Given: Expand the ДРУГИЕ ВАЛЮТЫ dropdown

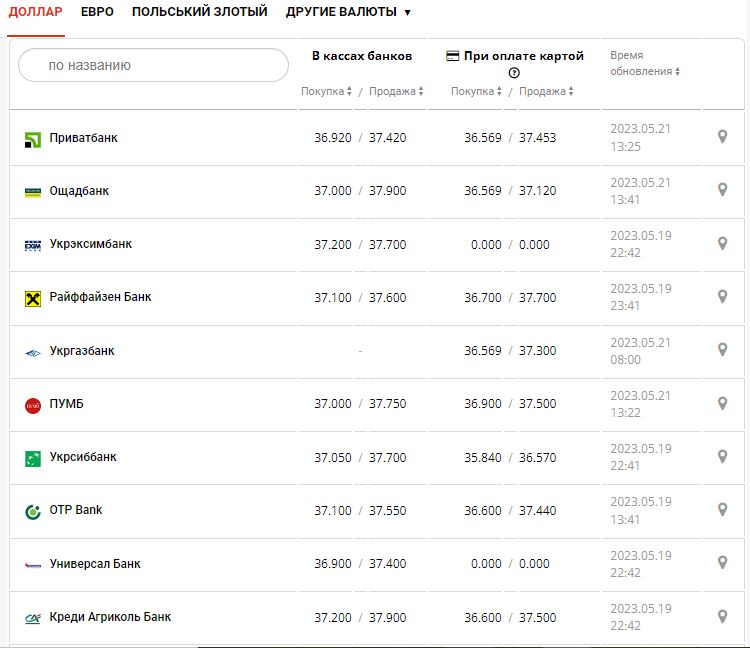Looking at the screenshot, I should pos(348,13).
